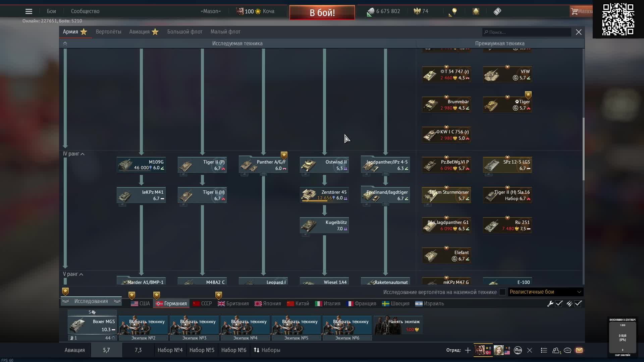This screenshot has width=644, height=362.
Task: Select the Tiger II (P) tank
Action: tap(202, 165)
